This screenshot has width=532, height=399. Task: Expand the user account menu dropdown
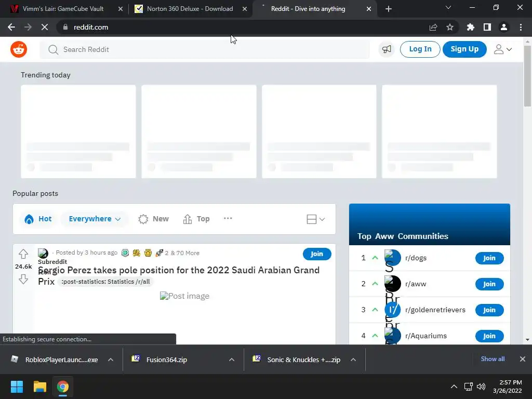503,49
